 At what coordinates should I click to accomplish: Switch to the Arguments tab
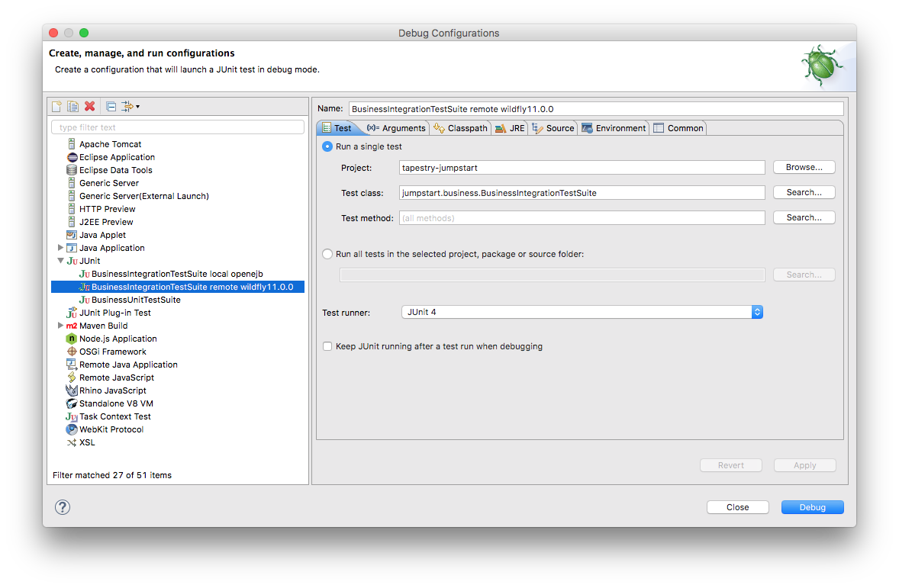point(396,128)
